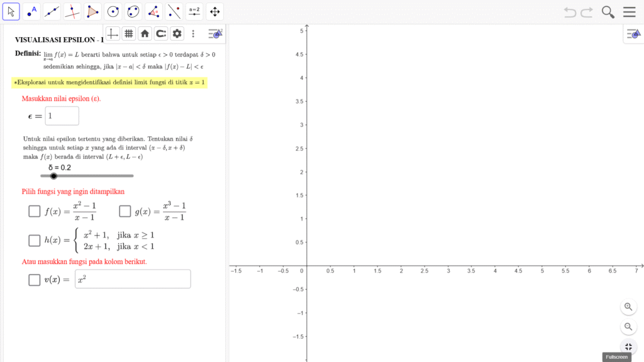Image resolution: width=644 pixels, height=362 pixels.
Task: Select the Reflect about Line tool
Action: tap(174, 11)
